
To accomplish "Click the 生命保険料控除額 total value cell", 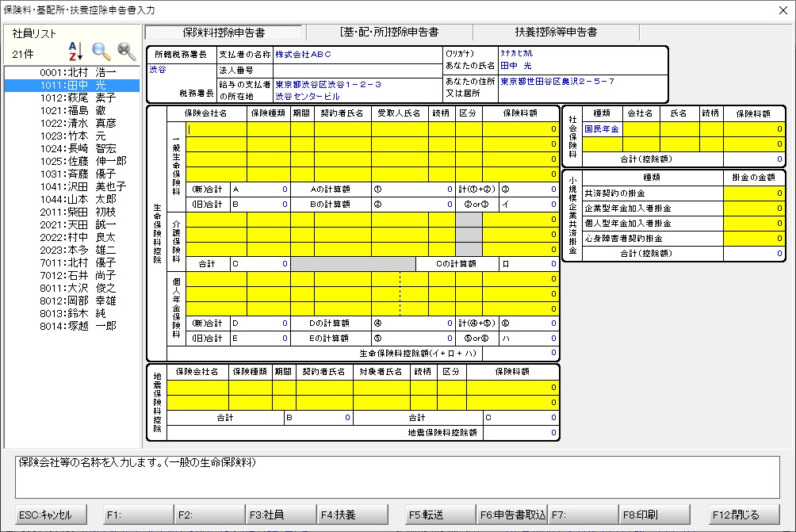I will coord(520,354).
